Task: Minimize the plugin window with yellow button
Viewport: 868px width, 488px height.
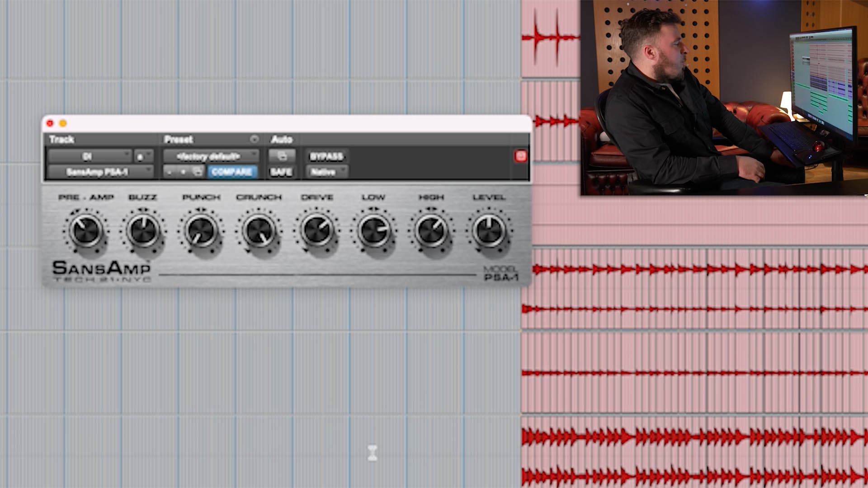Action: pyautogui.click(x=63, y=123)
